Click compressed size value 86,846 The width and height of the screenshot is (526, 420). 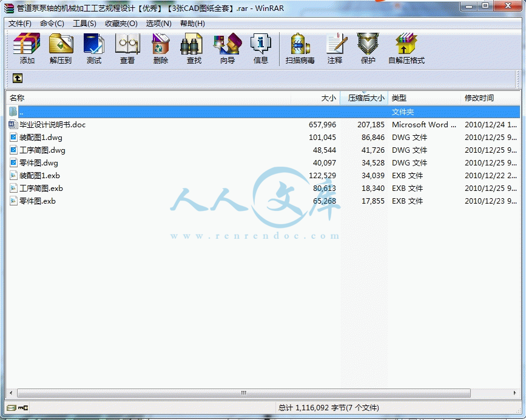coord(373,138)
